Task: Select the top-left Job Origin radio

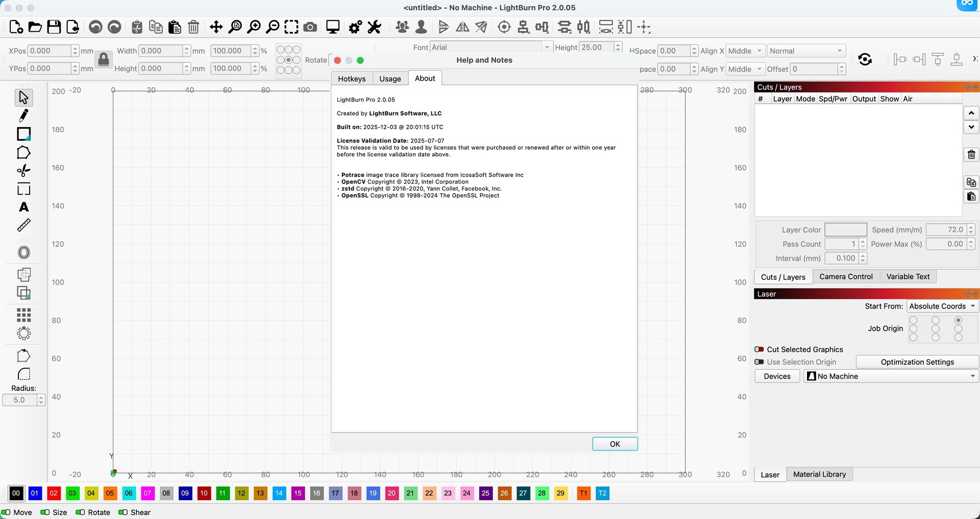Action: pos(914,320)
